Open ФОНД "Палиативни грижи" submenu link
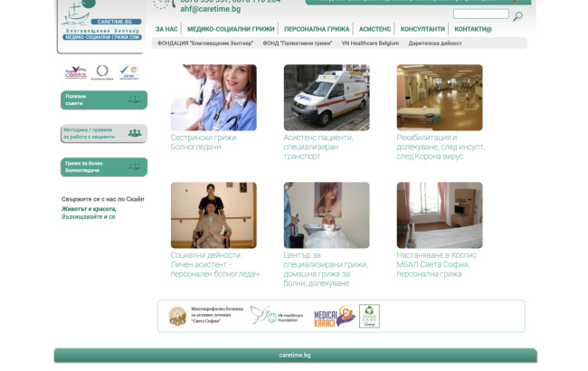This screenshot has width=588, height=371. tap(298, 43)
